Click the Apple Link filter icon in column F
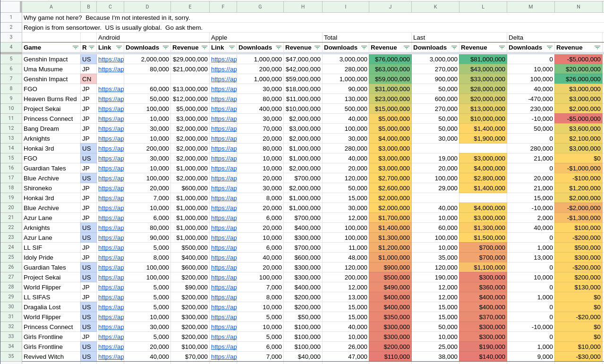Image resolution: width=604 pixels, height=364 pixels. click(x=232, y=48)
